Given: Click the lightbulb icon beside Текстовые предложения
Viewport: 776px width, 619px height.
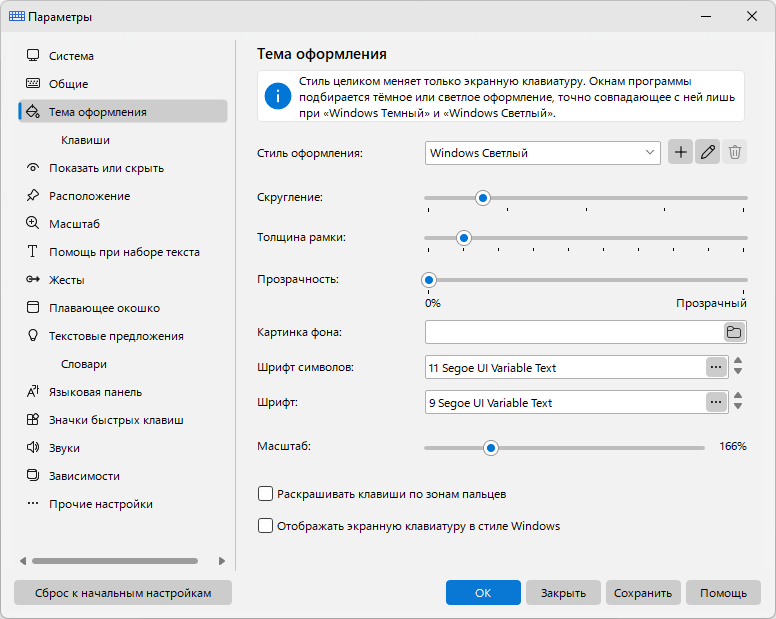Looking at the screenshot, I should pos(33,335).
